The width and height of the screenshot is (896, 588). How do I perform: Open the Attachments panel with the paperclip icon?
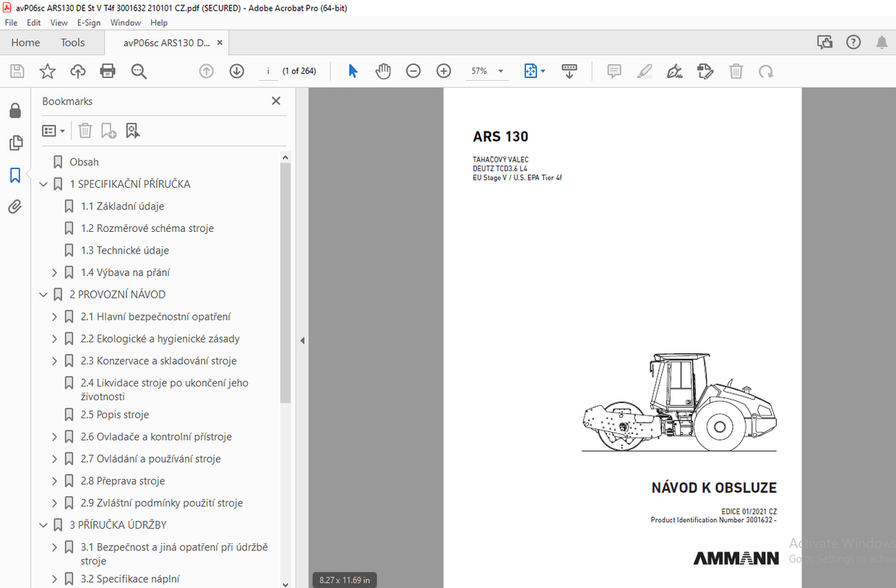(x=15, y=207)
